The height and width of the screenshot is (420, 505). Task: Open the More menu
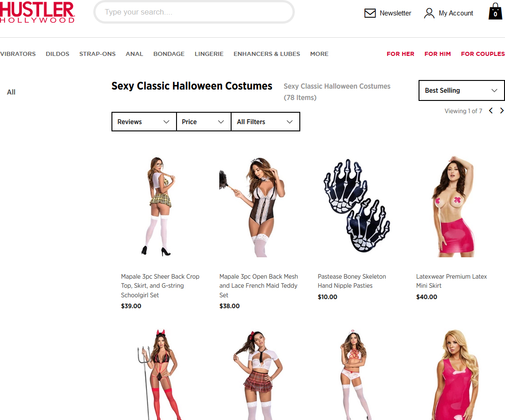click(x=319, y=54)
